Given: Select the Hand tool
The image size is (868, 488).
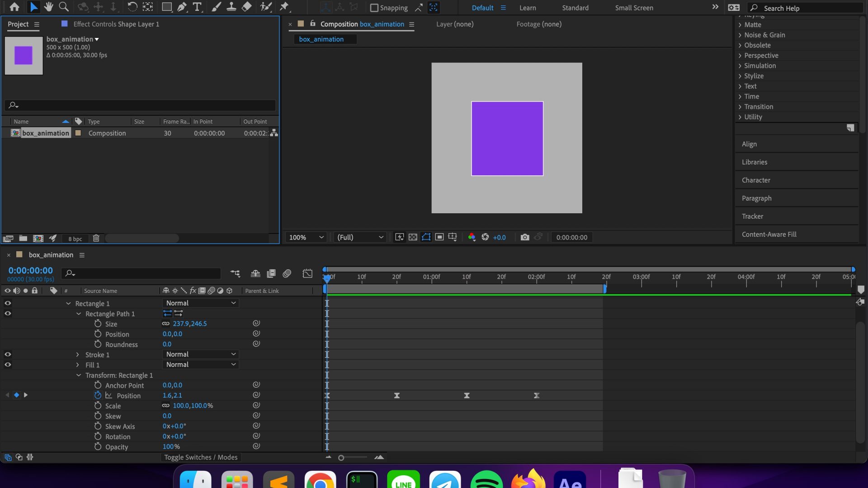Looking at the screenshot, I should (x=48, y=7).
